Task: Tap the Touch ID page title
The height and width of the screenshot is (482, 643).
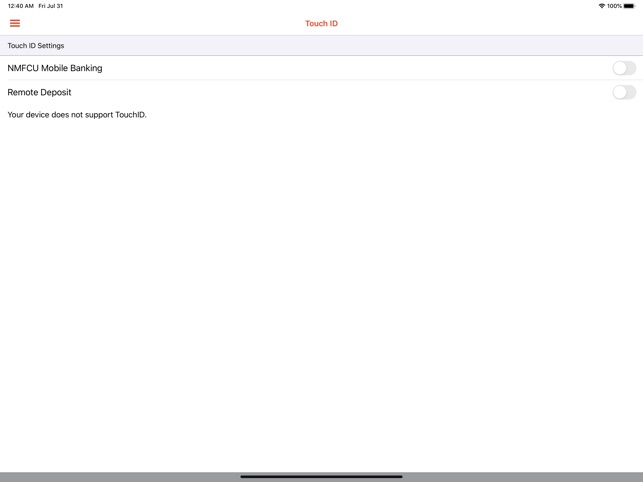Action: pos(321,23)
